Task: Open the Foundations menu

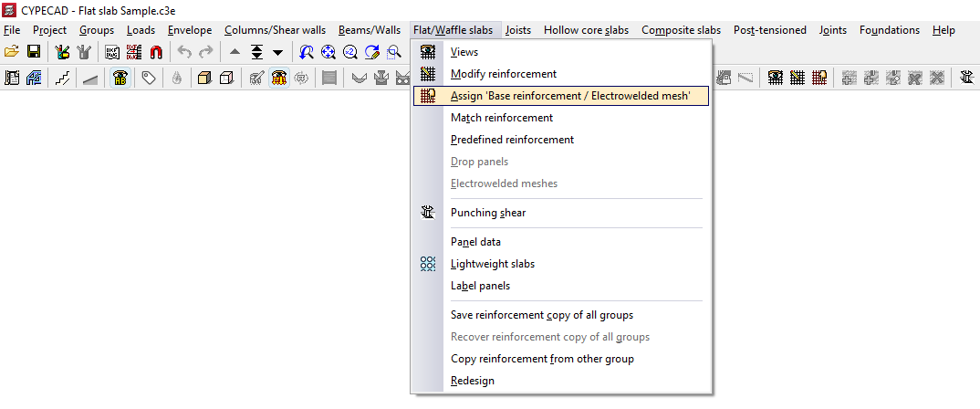Action: click(890, 30)
